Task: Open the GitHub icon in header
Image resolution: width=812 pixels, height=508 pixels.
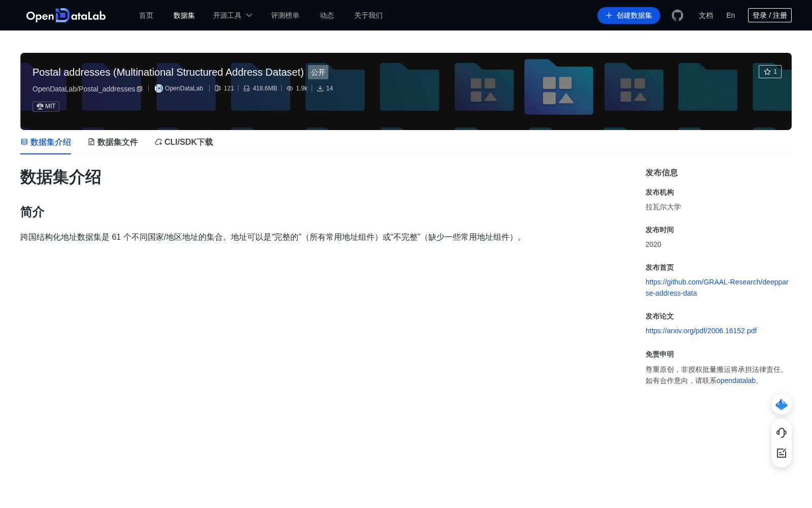Action: [x=678, y=15]
